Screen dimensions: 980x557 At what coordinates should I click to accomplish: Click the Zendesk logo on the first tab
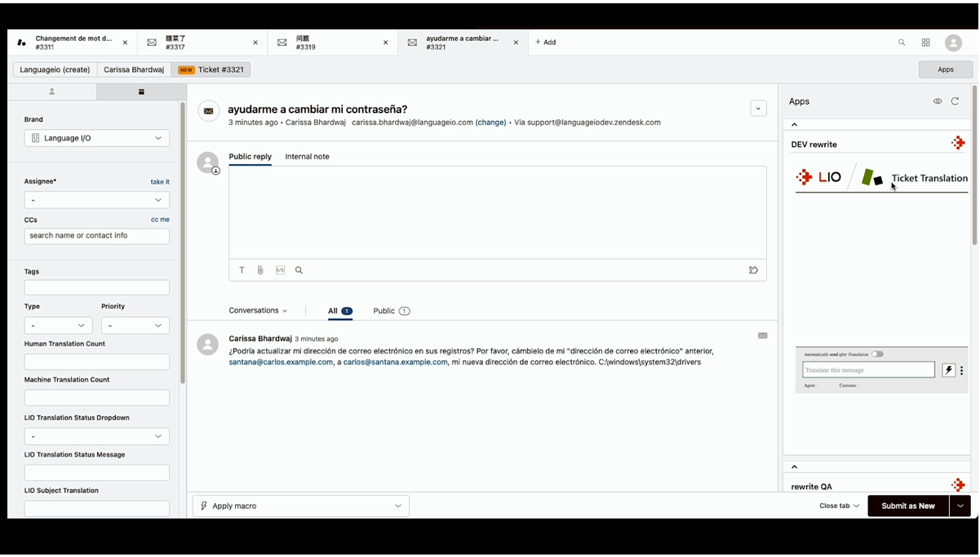coord(21,42)
